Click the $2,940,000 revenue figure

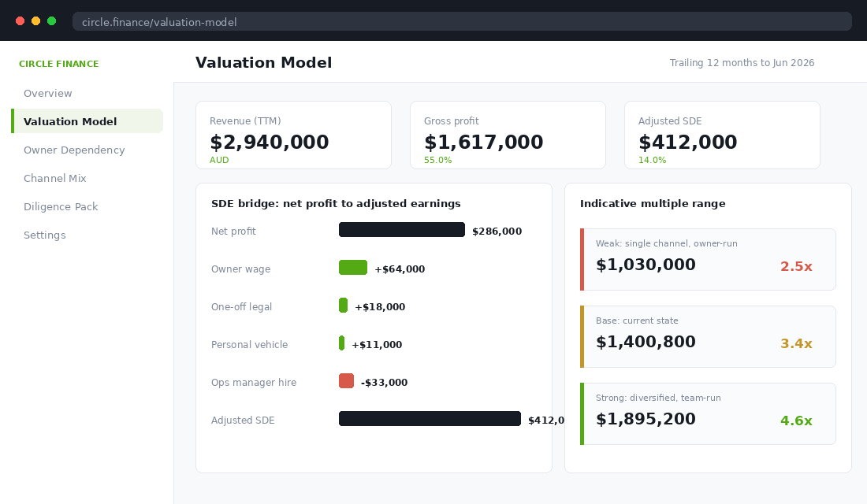tap(270, 142)
